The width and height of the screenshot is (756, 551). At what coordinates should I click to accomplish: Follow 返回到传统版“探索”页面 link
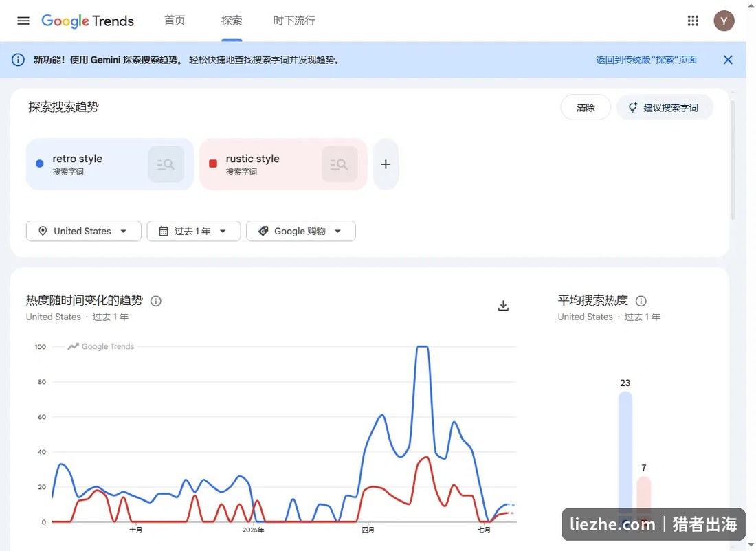coord(646,60)
